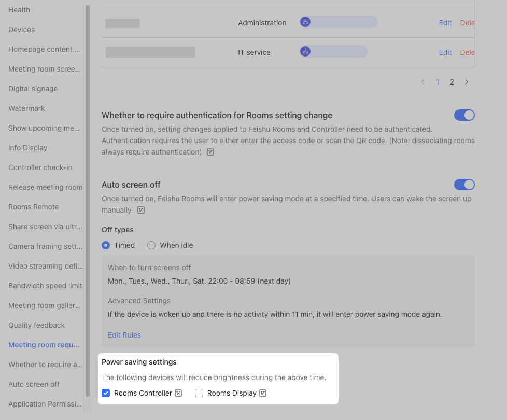Open help icon beside authentication description
The width and height of the screenshot is (507, 420).
point(210,152)
